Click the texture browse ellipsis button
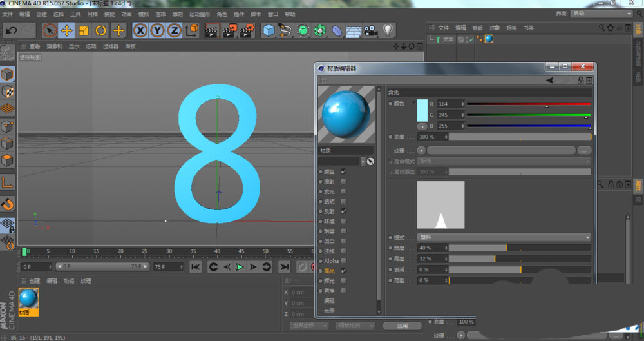 tap(584, 151)
